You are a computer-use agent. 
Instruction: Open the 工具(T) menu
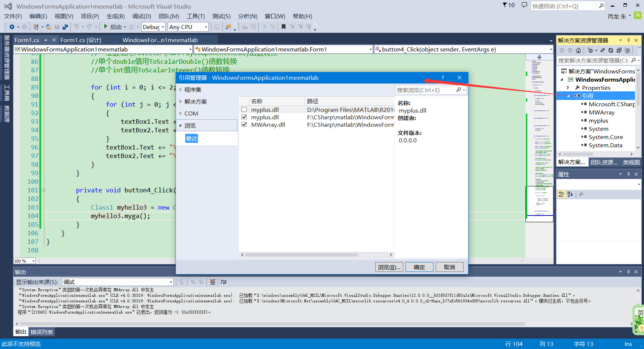(196, 16)
